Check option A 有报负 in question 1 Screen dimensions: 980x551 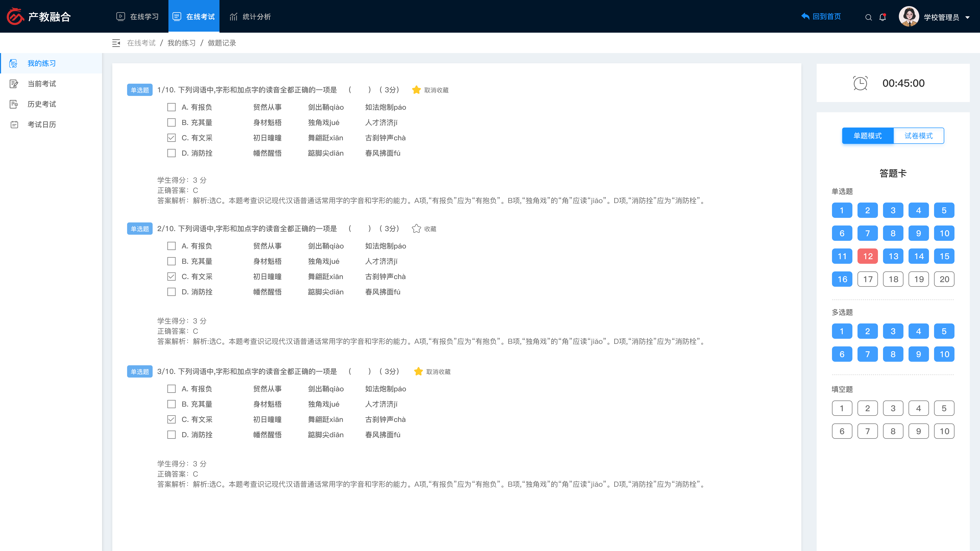tap(172, 107)
